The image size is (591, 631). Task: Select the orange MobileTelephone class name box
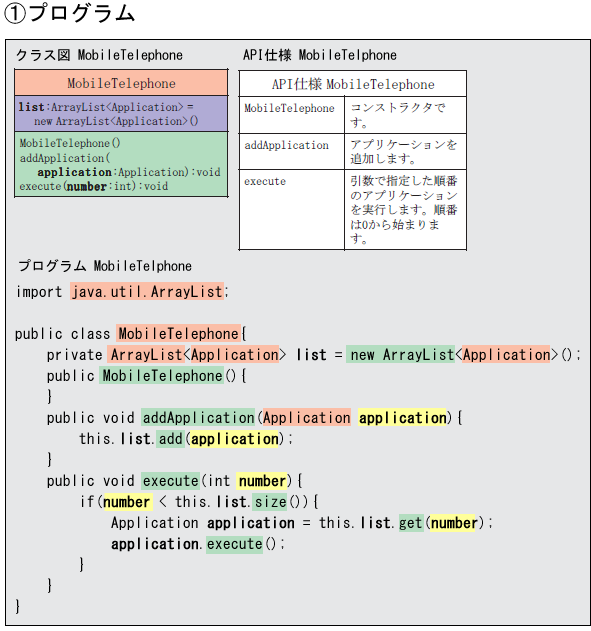pyautogui.click(x=121, y=83)
